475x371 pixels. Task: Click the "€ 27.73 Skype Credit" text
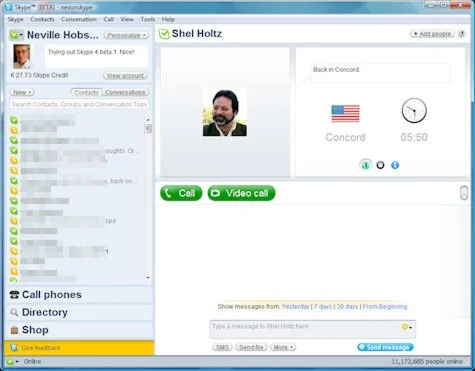[39, 75]
